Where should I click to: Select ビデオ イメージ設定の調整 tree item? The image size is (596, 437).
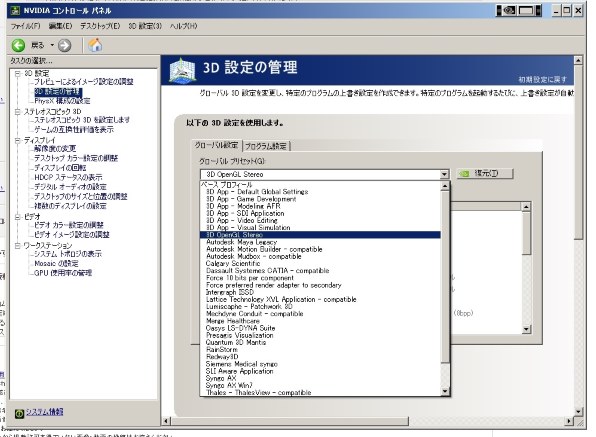pos(71,235)
